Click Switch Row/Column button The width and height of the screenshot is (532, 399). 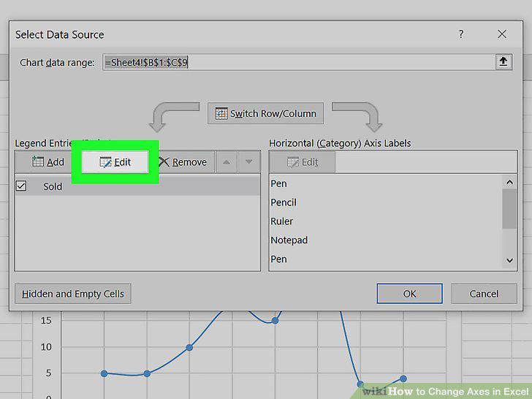(x=265, y=113)
